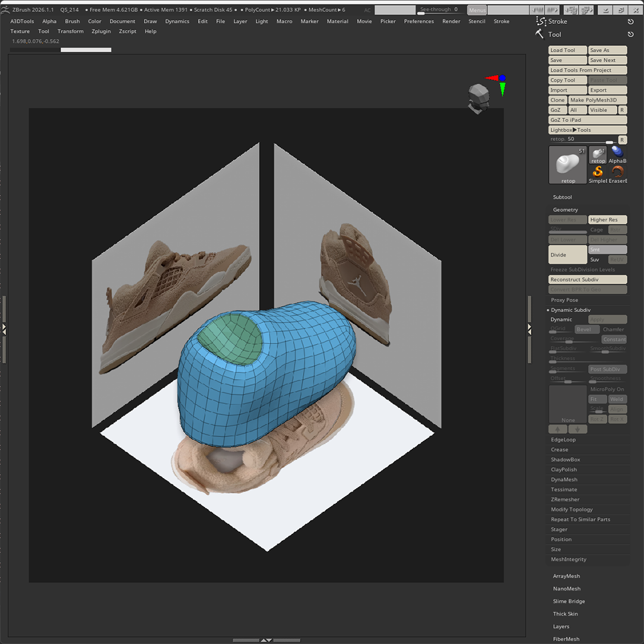Click the Tool palette icon
Viewport: 644px width, 644px height.
click(539, 35)
